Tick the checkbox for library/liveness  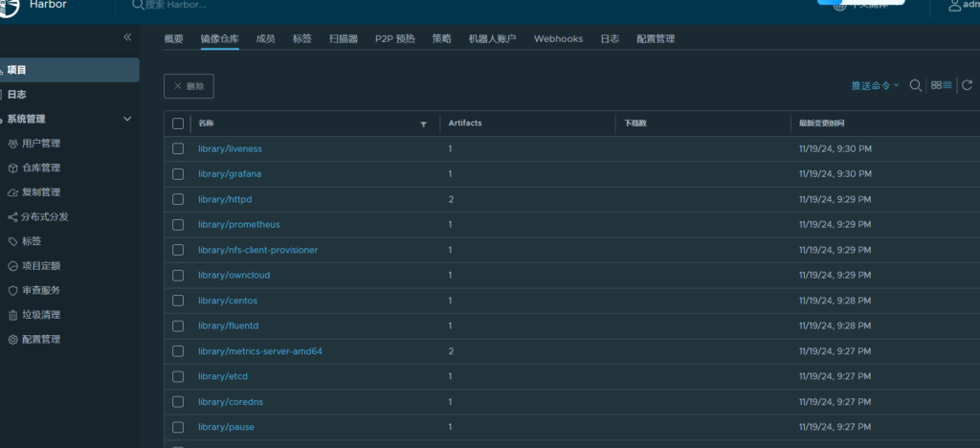(x=178, y=149)
